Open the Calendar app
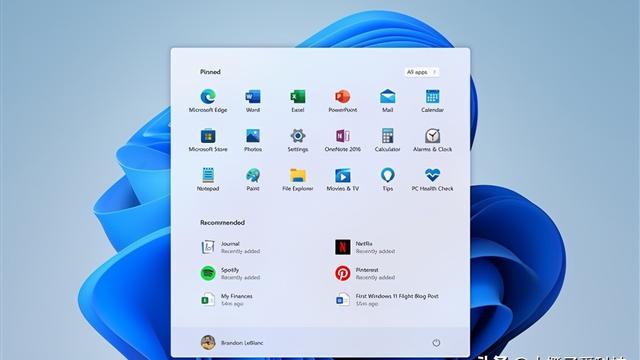 432,100
